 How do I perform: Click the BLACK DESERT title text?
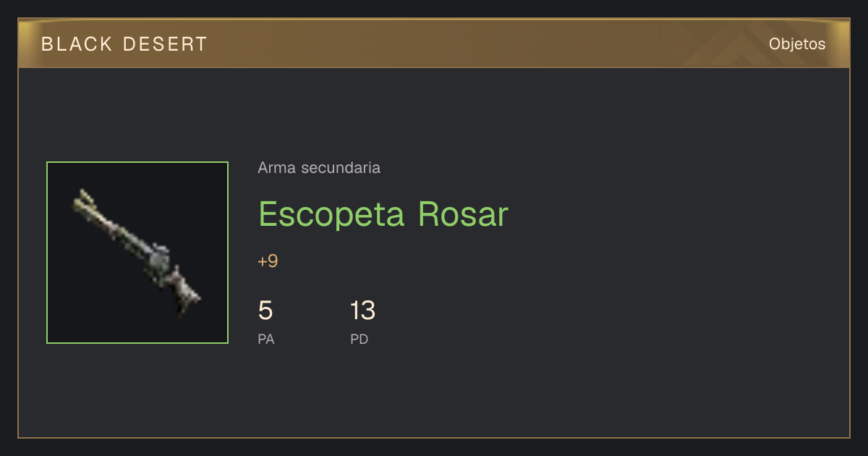pyautogui.click(x=124, y=44)
